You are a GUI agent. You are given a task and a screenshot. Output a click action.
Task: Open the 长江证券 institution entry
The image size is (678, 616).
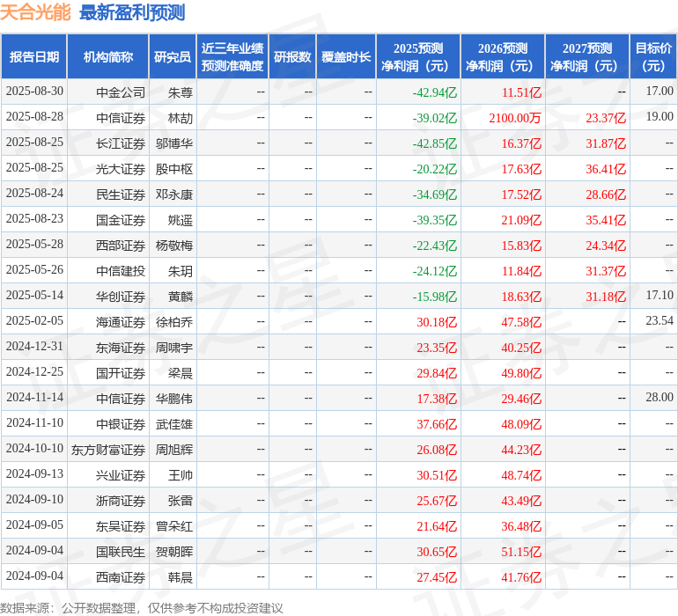coord(121,143)
